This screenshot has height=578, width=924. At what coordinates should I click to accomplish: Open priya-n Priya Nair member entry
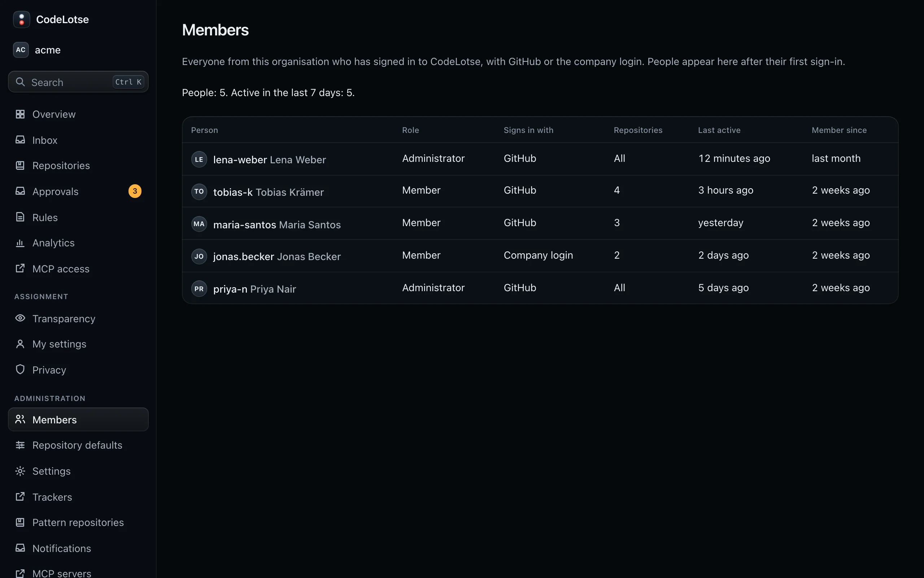tap(540, 288)
